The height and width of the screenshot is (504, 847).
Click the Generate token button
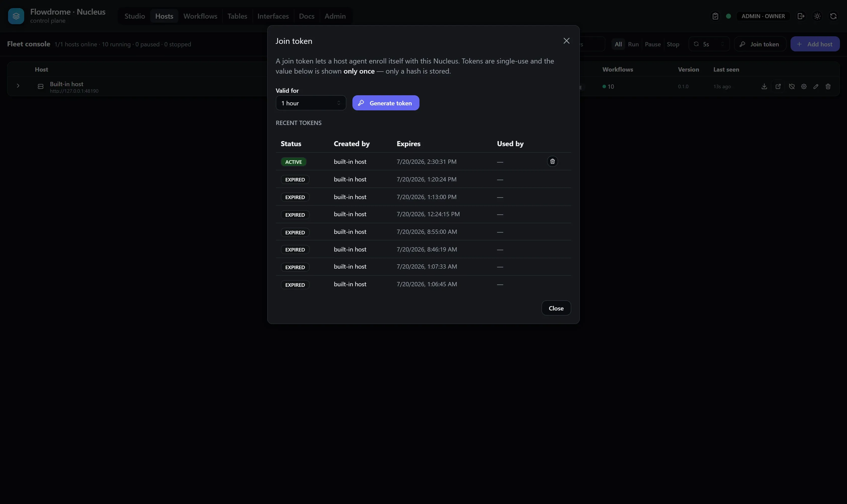[x=386, y=103]
